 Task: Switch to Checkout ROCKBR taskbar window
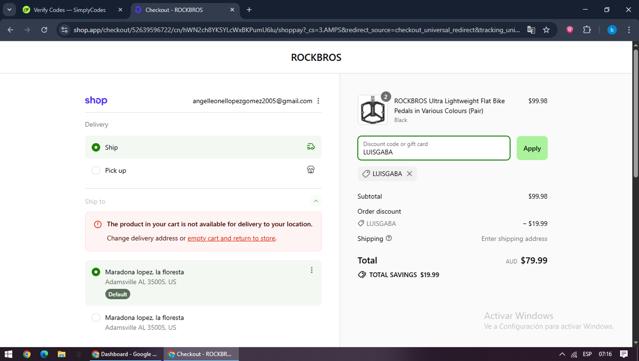click(x=201, y=354)
